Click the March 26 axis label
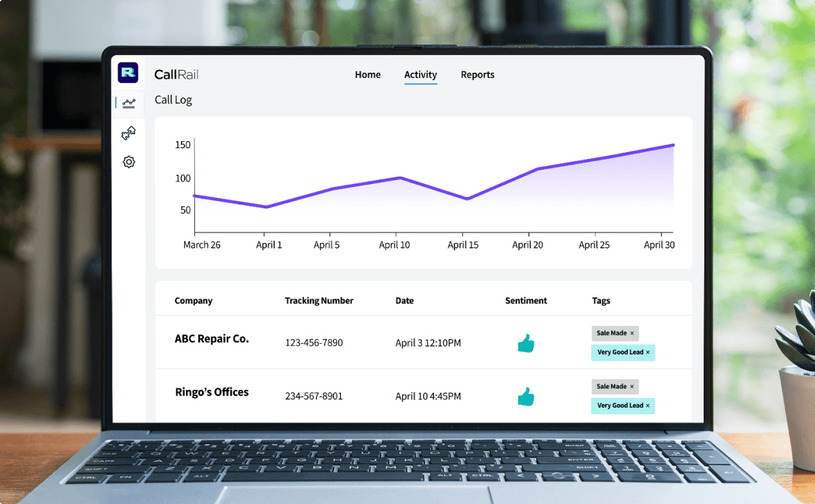Screen dimensions: 815x504 [x=202, y=245]
